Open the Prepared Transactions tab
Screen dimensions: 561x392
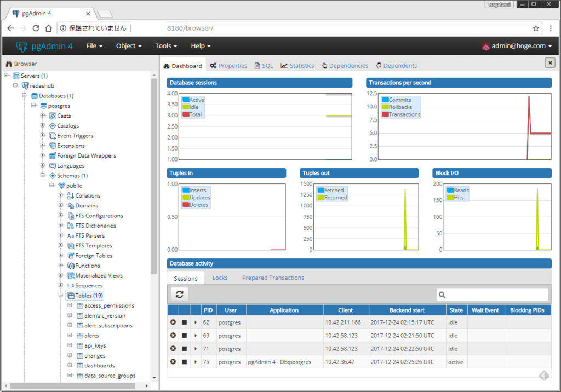pos(273,278)
